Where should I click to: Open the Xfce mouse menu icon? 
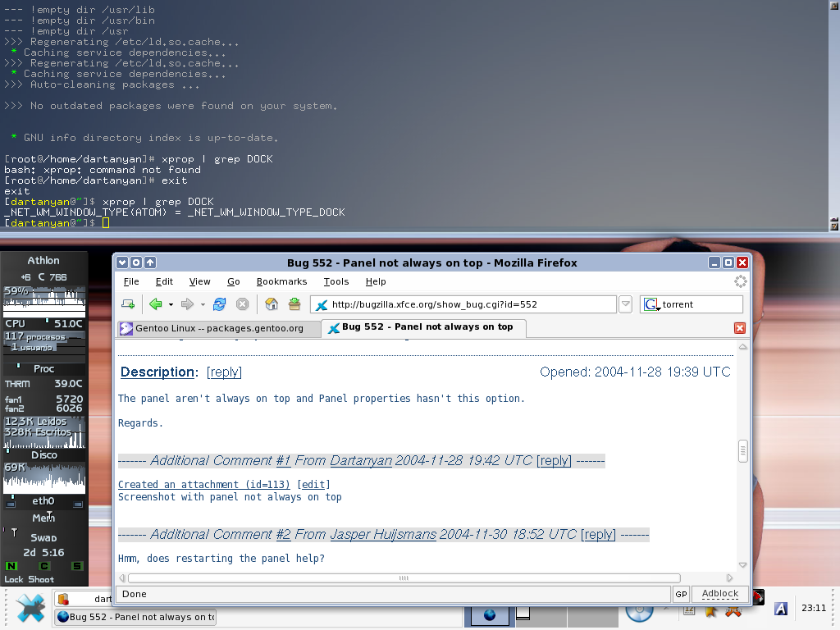(30, 609)
